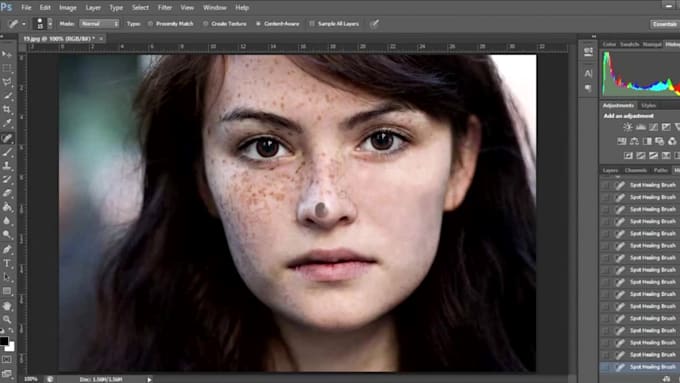Select the Quick Selection tool
The height and width of the screenshot is (383, 680).
(7, 96)
